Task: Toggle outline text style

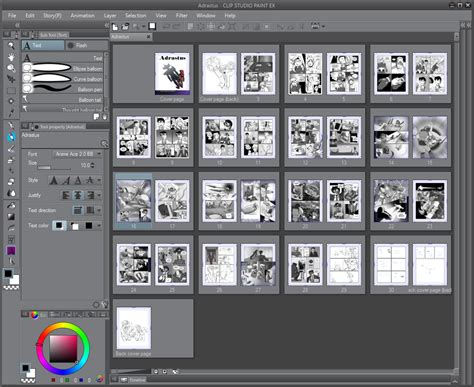Action: pos(78,180)
